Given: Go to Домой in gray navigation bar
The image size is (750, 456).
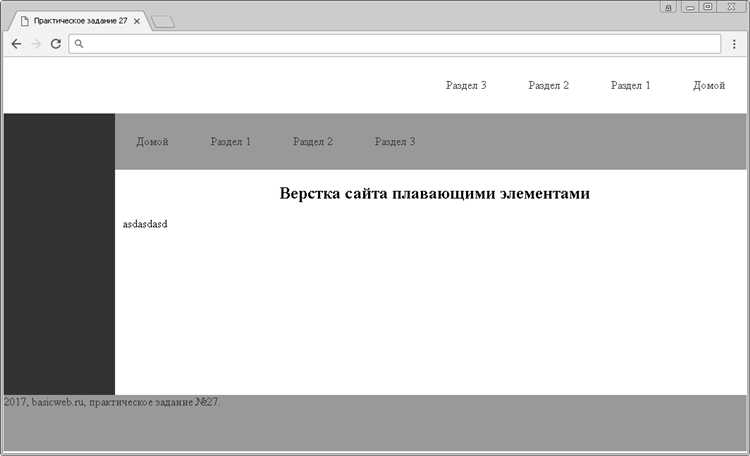Looking at the screenshot, I should (x=152, y=142).
